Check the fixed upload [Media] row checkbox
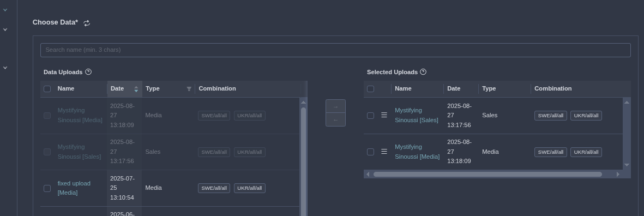Screen dimensions: 644x216 [47, 188]
